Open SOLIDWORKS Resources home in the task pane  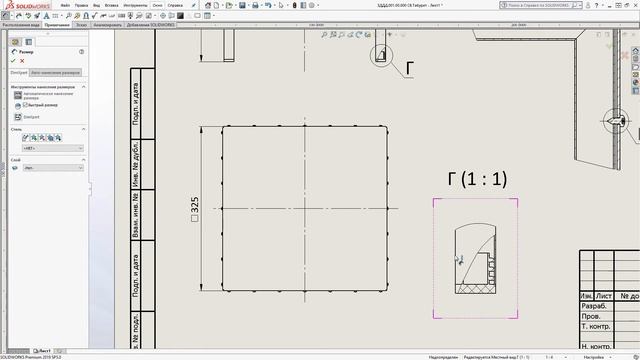point(636,51)
